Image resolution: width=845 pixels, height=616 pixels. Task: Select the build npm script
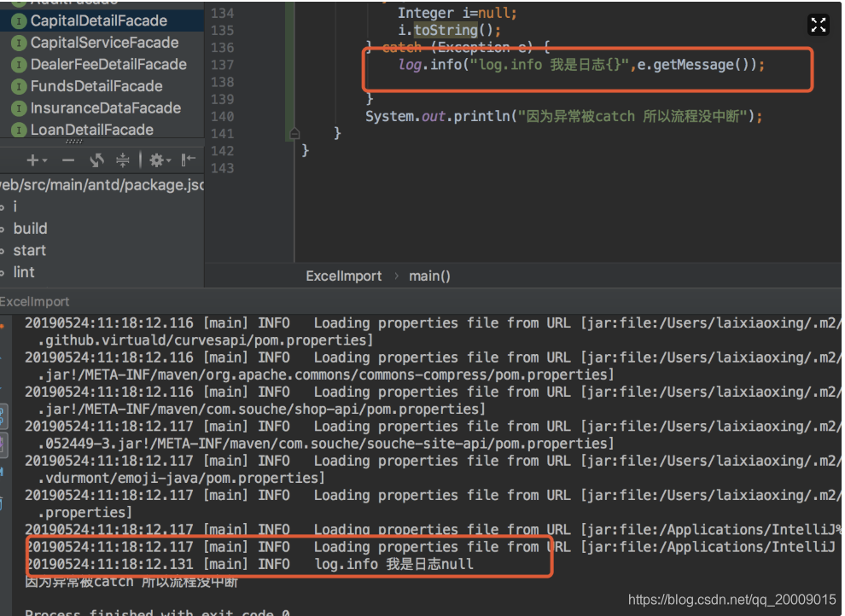pyautogui.click(x=30, y=229)
